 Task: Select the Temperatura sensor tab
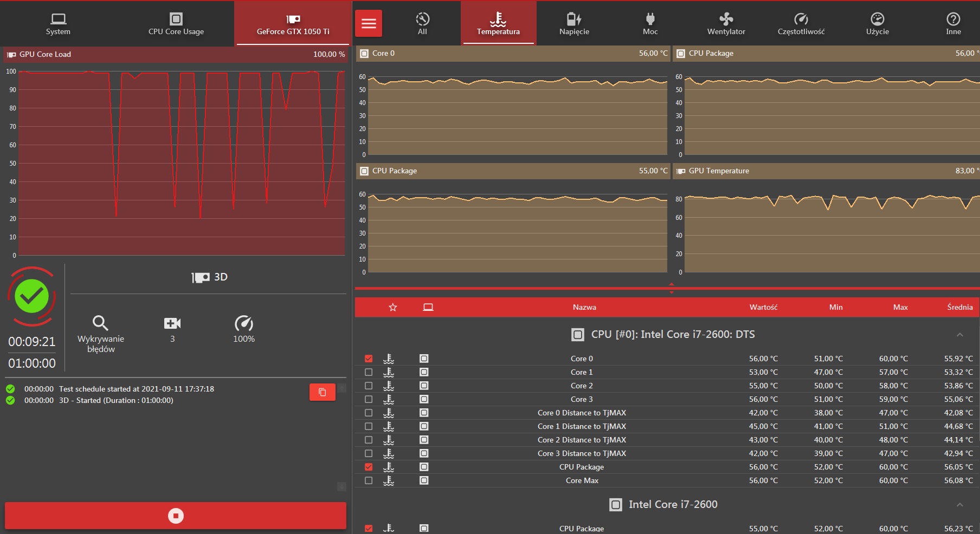pyautogui.click(x=499, y=23)
